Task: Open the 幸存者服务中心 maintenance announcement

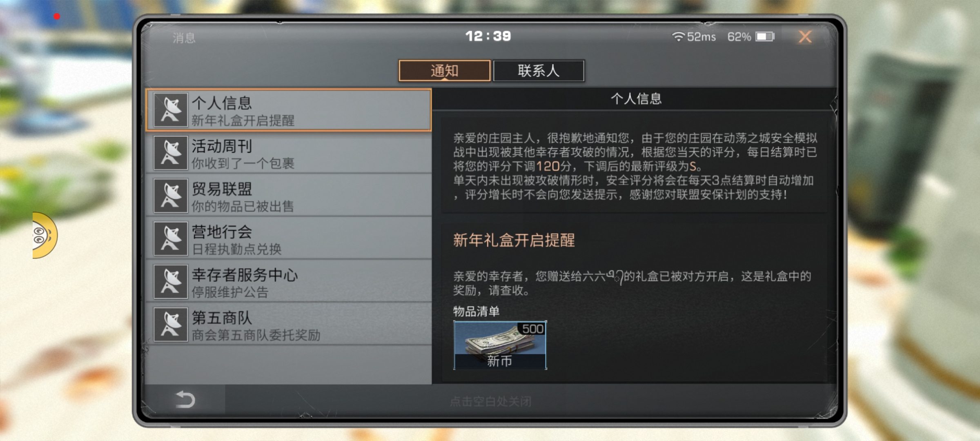Action: [x=289, y=282]
